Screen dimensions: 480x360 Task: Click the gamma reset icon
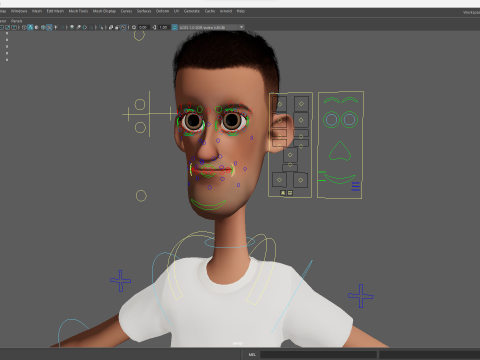pos(154,27)
